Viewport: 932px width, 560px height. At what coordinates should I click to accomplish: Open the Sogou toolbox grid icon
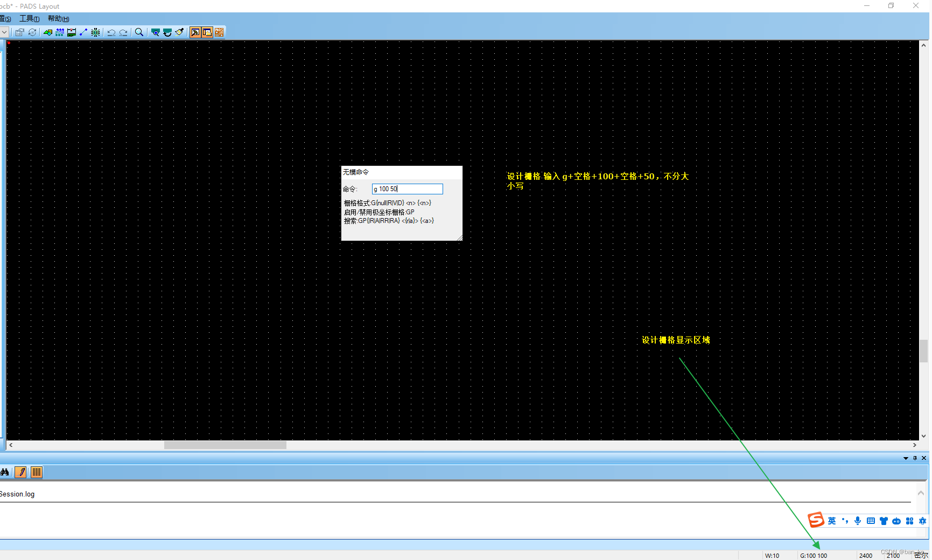point(909,521)
